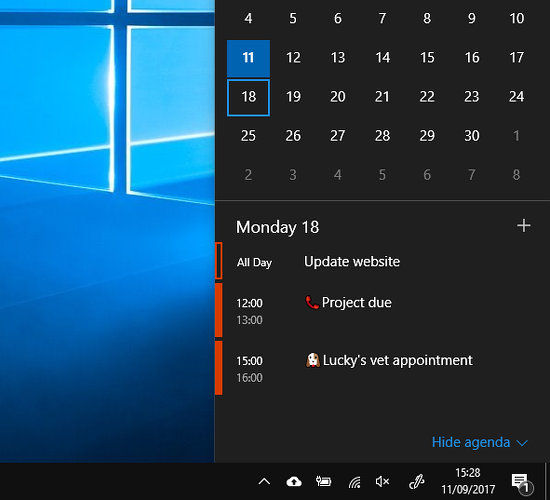Image resolution: width=550 pixels, height=500 pixels.
Task: Select the outlined date 18
Action: (x=248, y=97)
